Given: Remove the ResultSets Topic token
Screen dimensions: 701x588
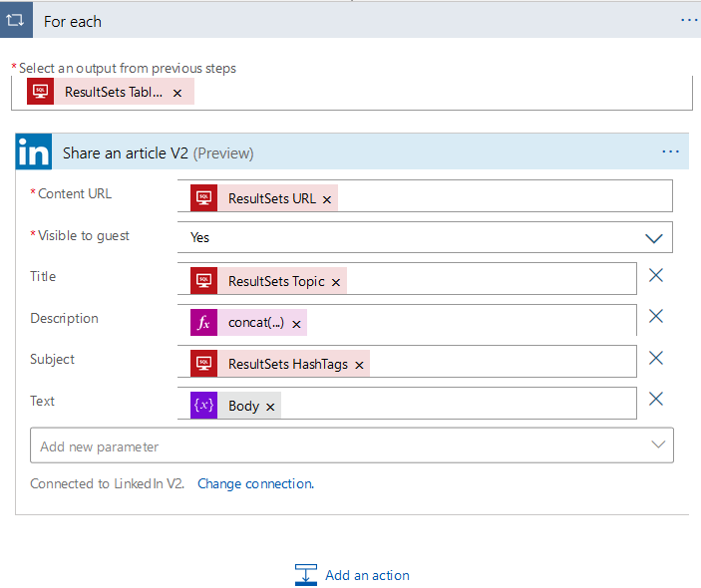Looking at the screenshot, I should 336,283.
